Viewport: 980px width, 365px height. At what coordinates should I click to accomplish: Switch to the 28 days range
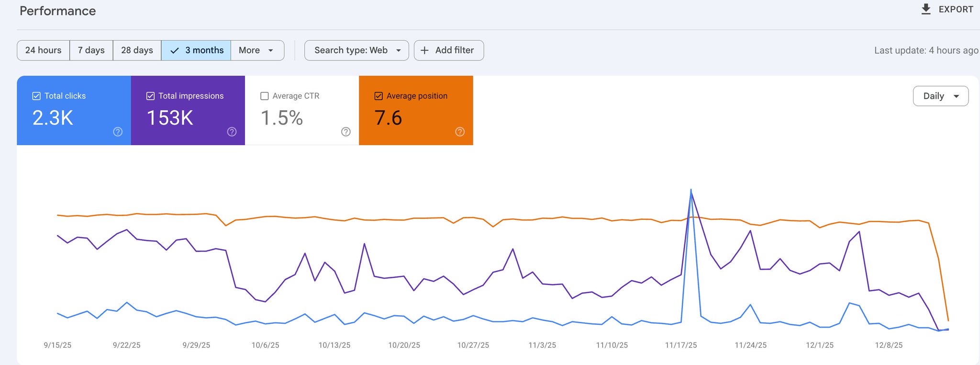coord(137,50)
